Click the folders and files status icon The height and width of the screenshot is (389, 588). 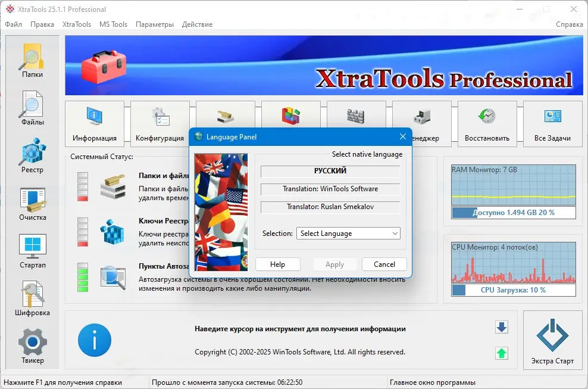click(x=112, y=186)
